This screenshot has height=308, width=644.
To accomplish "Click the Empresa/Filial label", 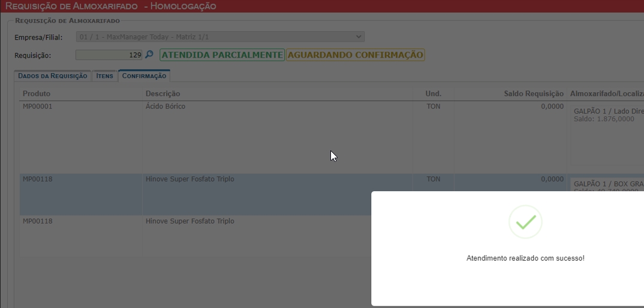I will point(38,37).
